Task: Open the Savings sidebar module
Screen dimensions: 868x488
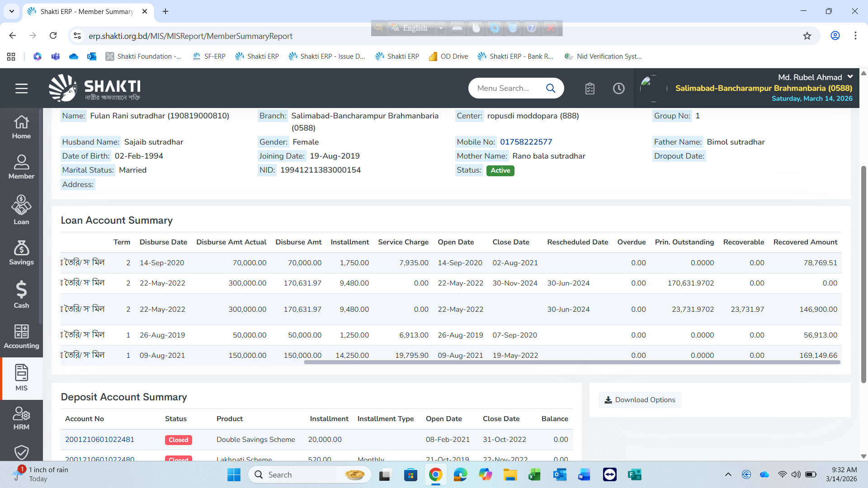Action: tap(21, 253)
